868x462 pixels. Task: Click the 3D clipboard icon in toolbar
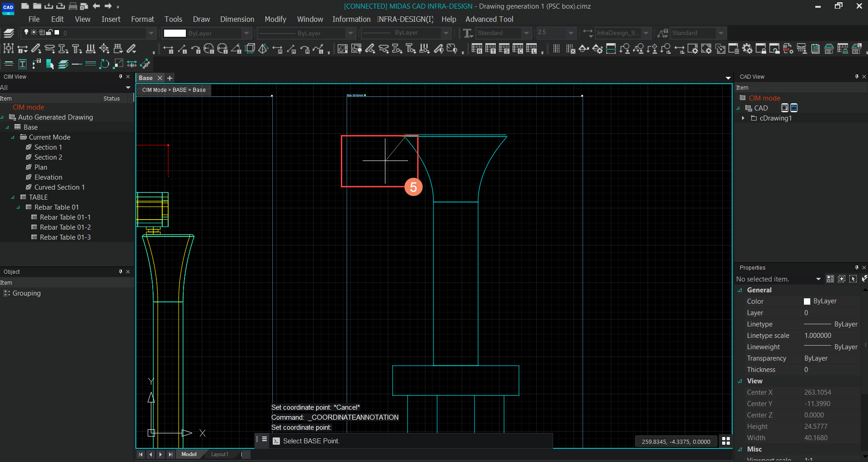(x=815, y=49)
